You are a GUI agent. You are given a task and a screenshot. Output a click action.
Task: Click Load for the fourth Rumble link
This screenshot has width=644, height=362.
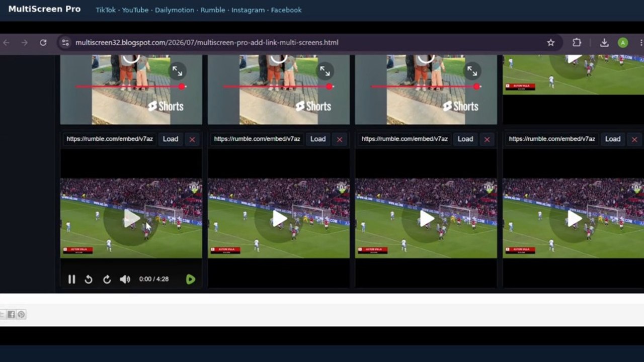[x=613, y=139]
